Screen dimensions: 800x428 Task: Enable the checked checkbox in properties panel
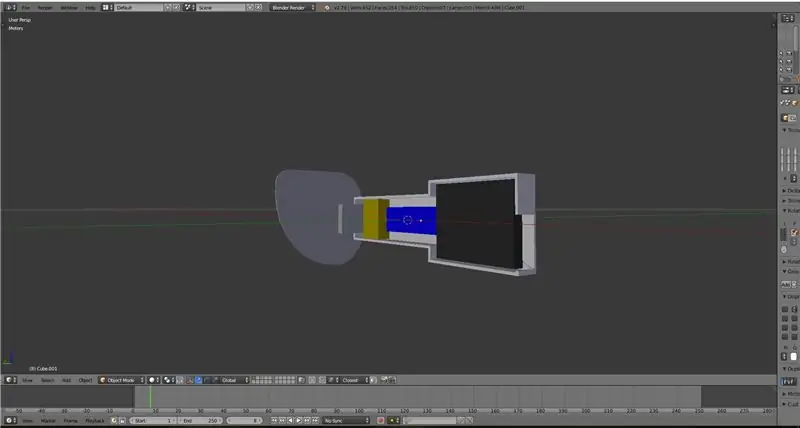pos(794,233)
